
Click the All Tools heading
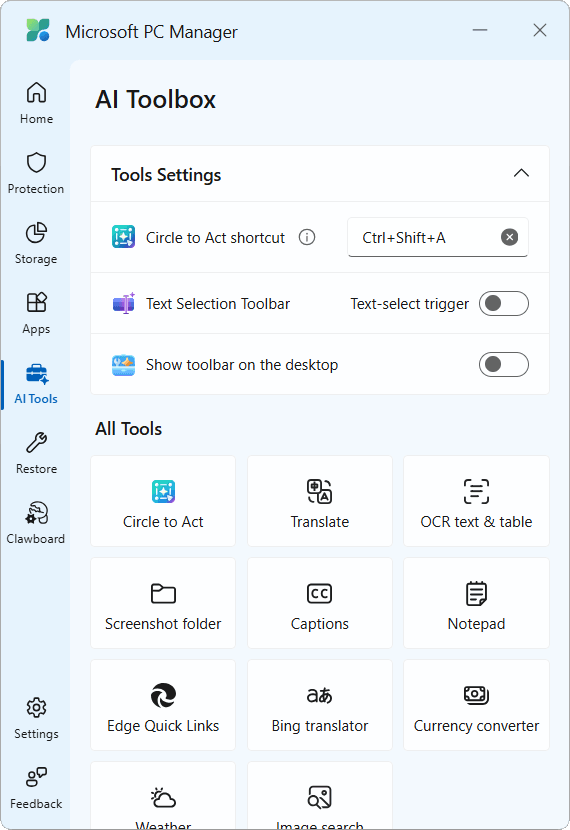point(129,429)
